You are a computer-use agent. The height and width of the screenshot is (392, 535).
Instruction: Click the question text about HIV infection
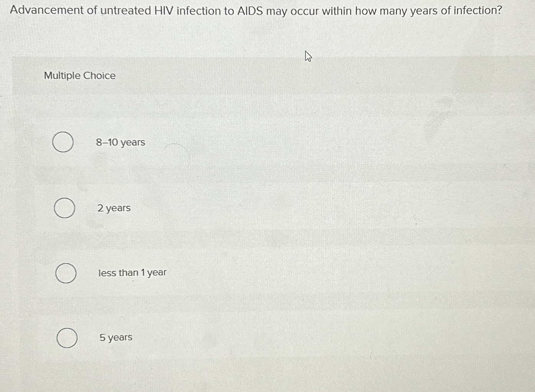[x=256, y=11]
